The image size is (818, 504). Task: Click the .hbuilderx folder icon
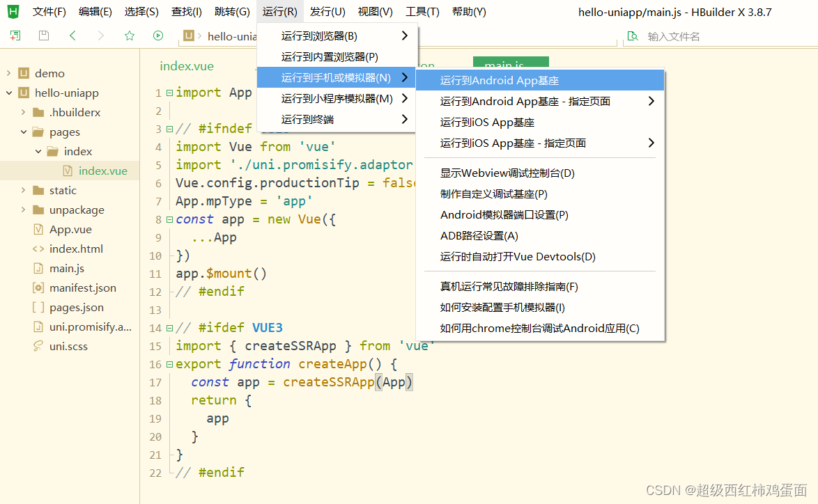point(38,112)
